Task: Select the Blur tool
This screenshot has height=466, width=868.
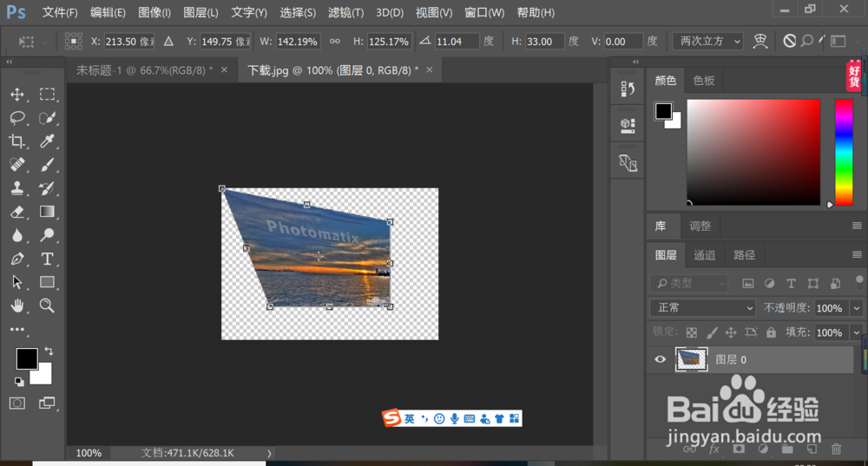Action: click(17, 235)
